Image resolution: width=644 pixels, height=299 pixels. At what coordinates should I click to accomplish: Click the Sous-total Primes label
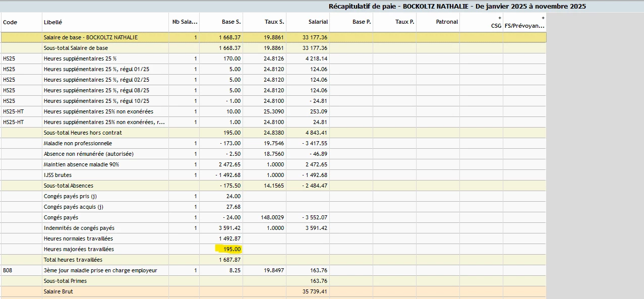click(65, 281)
